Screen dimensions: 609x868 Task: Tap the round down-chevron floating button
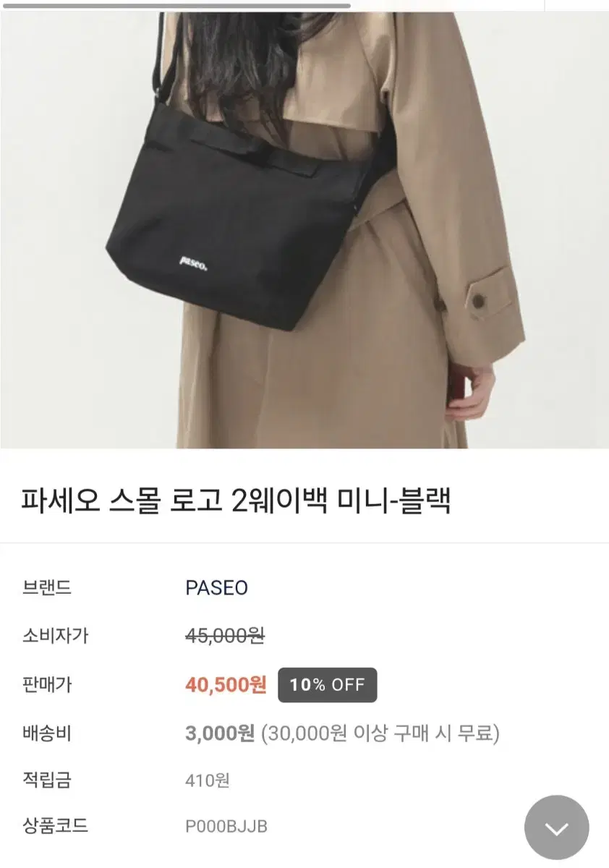coord(557,827)
